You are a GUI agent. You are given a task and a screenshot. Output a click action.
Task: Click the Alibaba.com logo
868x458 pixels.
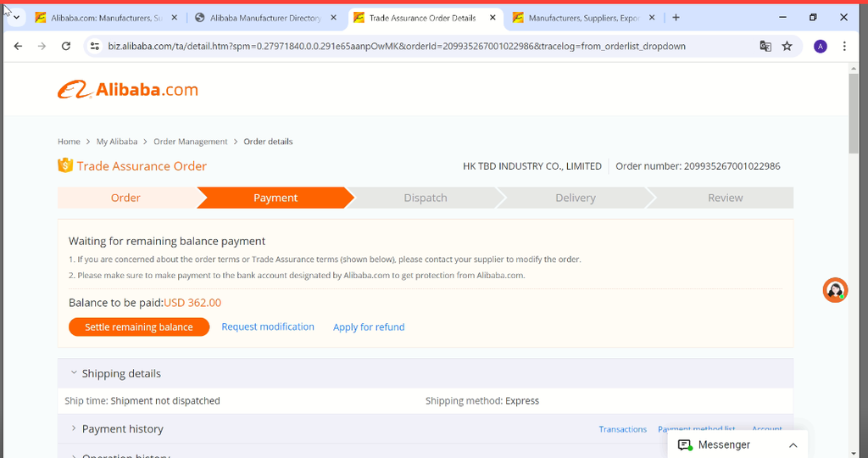click(127, 89)
